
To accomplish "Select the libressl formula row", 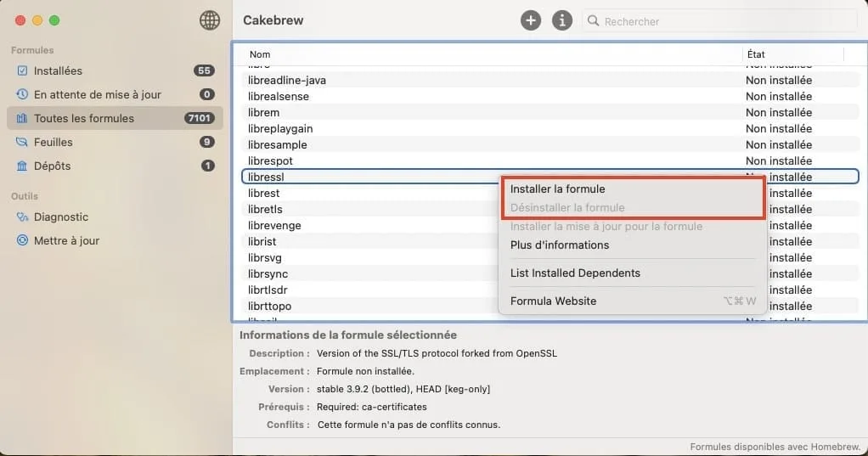I will tap(550, 177).
